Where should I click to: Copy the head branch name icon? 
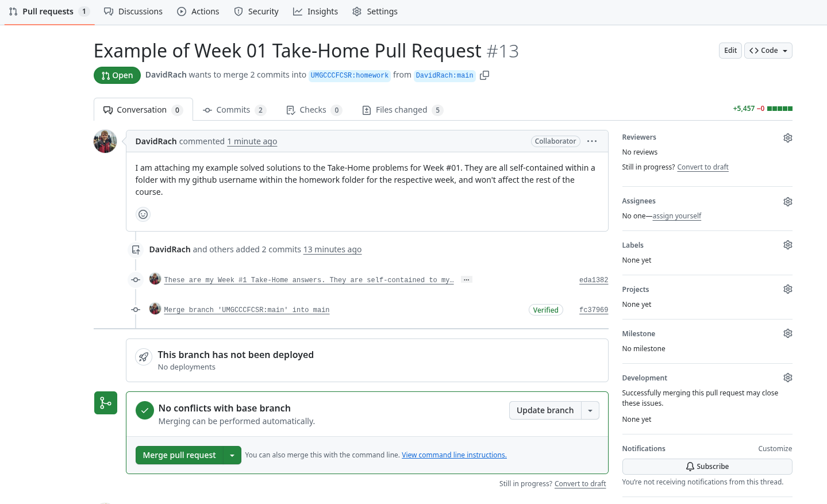click(x=484, y=75)
